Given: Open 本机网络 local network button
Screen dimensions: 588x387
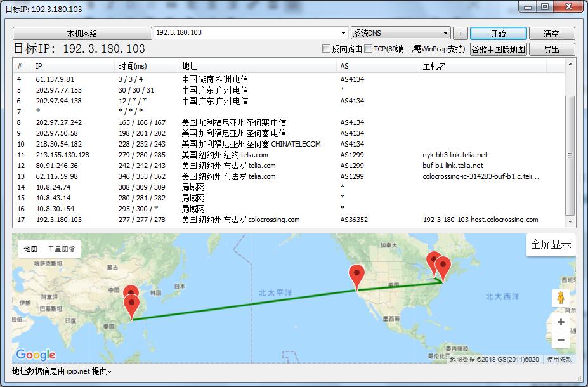Looking at the screenshot, I should tap(82, 34).
